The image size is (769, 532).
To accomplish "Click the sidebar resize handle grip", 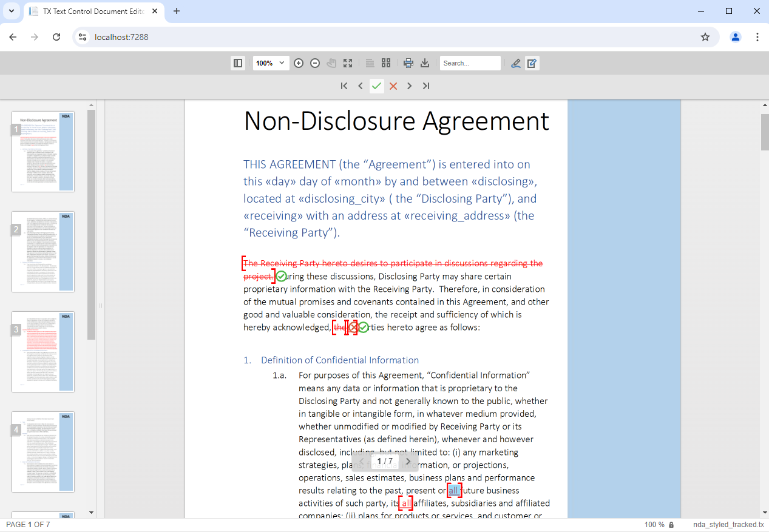I will tap(101, 306).
